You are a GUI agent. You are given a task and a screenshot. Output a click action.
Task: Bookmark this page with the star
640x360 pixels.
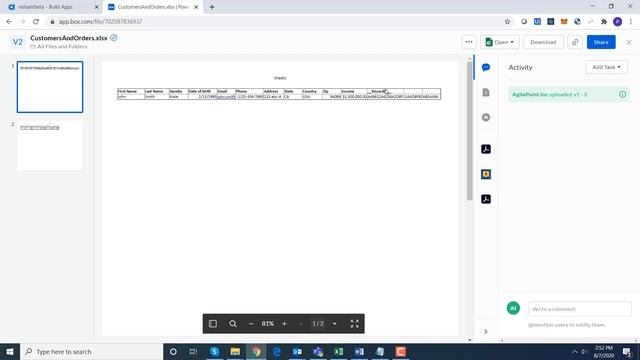pyautogui.click(x=507, y=22)
